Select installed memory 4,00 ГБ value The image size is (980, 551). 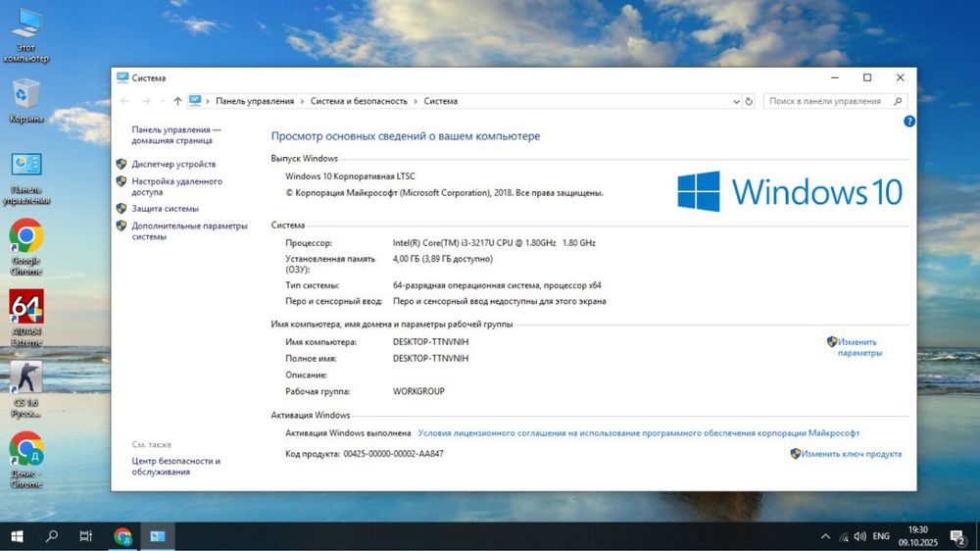coord(443,259)
